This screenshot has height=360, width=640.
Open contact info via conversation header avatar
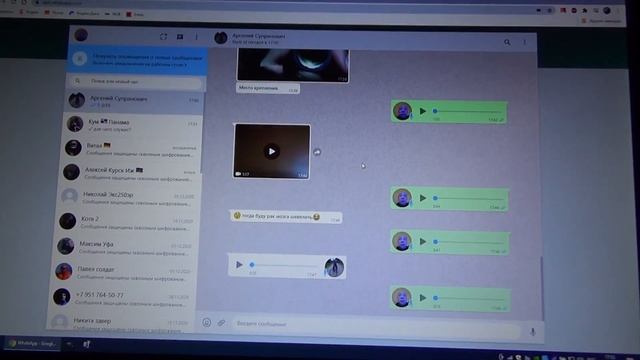pyautogui.click(x=221, y=38)
